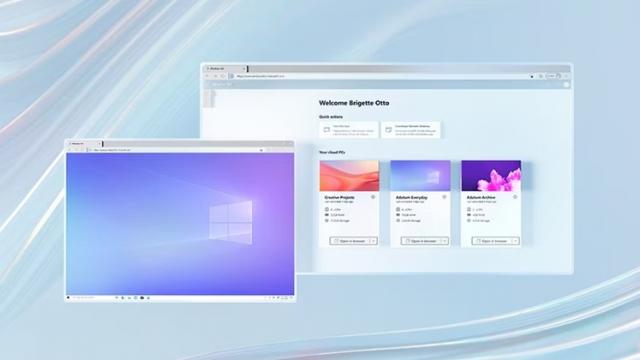Go back in the rear browser window

208,76
